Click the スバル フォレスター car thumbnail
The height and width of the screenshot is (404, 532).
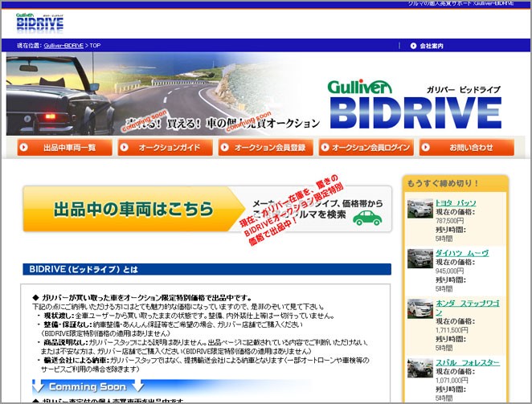(420, 368)
